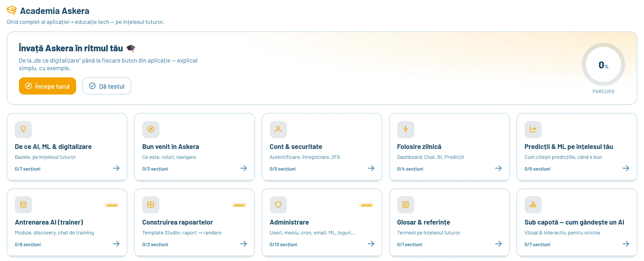644x261 pixels.
Task: Click the Administrare card title
Action: point(289,222)
